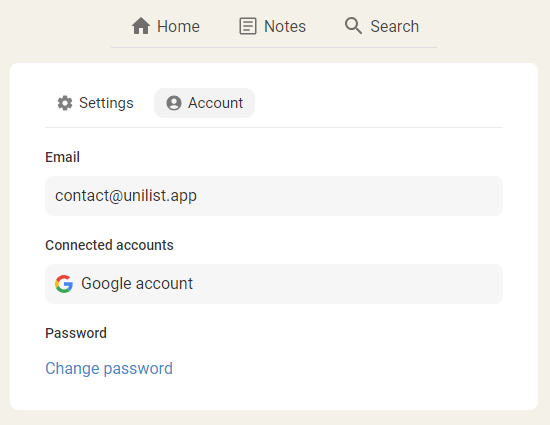Viewport: 550px width, 425px height.
Task: Click the Search magnifying glass icon
Action: [x=353, y=26]
